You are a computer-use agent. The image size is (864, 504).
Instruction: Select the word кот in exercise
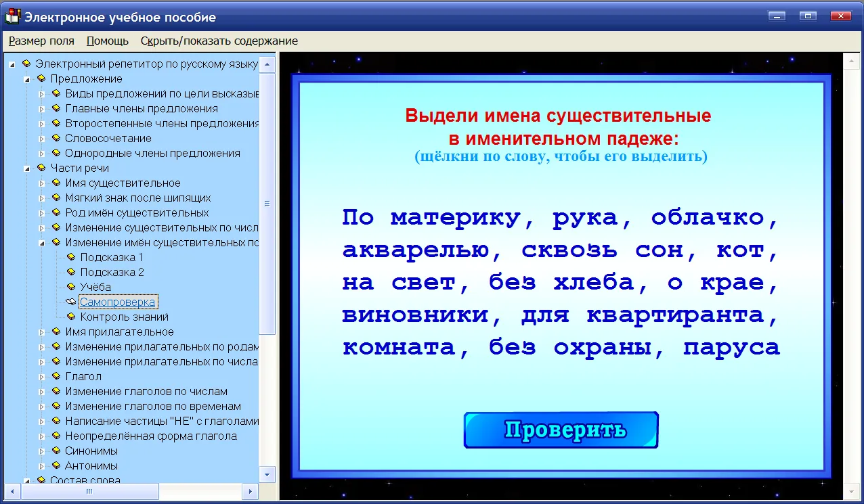(x=741, y=250)
